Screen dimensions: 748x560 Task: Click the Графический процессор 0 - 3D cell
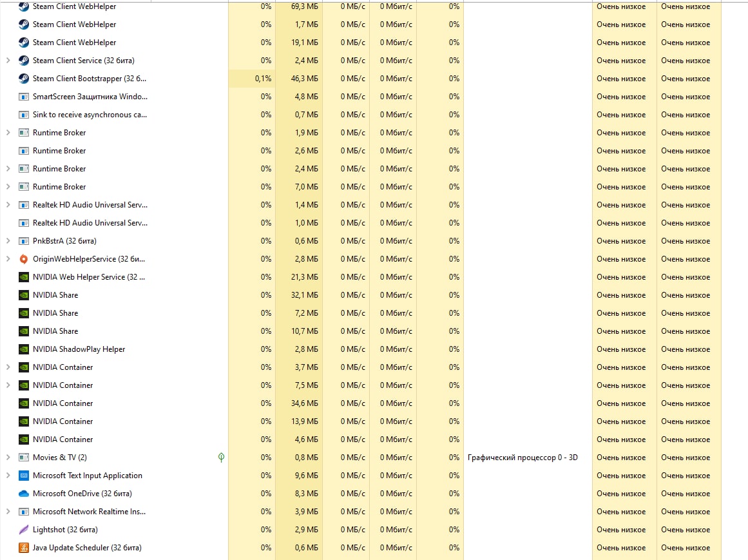[x=523, y=458]
